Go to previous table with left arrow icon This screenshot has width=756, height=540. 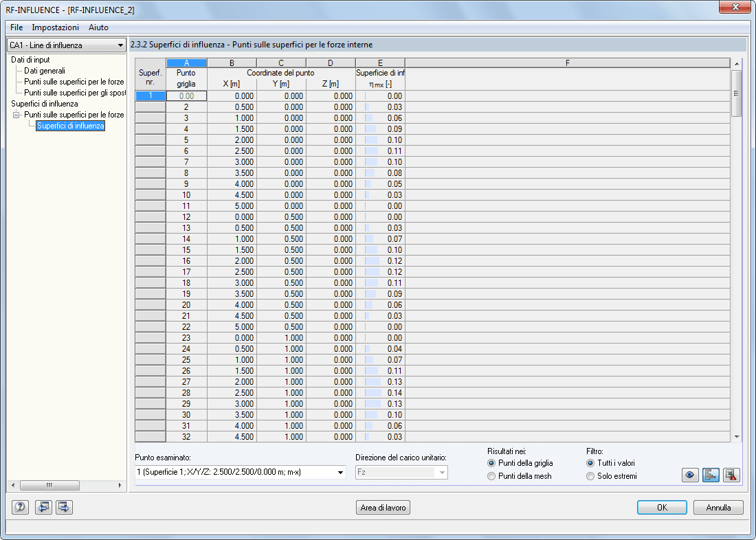click(44, 507)
